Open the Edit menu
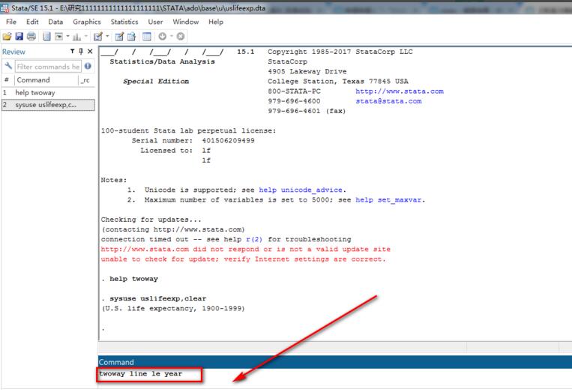The height and width of the screenshot is (392, 572). [x=32, y=22]
